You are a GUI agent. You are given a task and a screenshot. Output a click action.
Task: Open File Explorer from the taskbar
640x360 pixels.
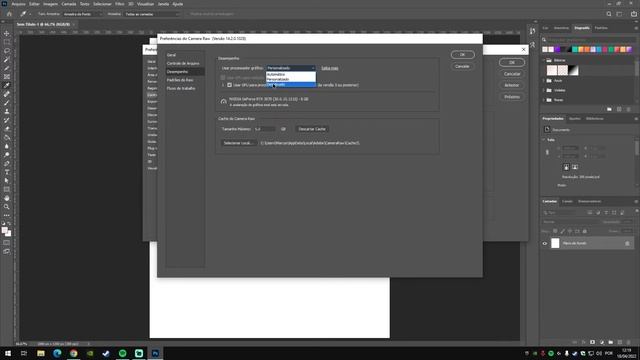[41, 353]
